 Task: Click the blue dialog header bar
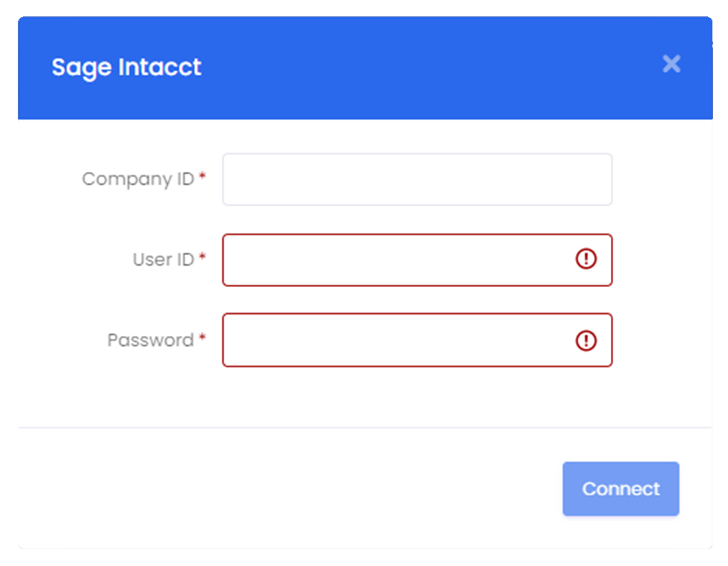click(x=365, y=68)
